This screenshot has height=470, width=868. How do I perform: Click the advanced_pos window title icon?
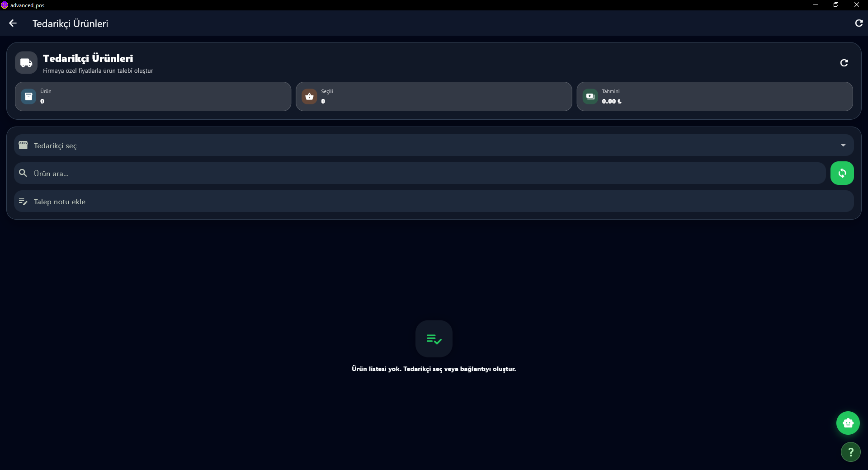coord(5,5)
